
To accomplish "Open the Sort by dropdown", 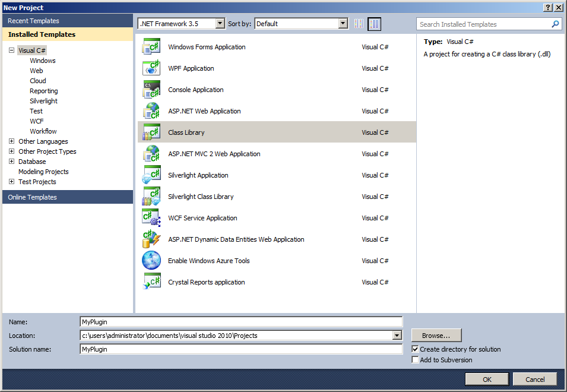I will (343, 24).
